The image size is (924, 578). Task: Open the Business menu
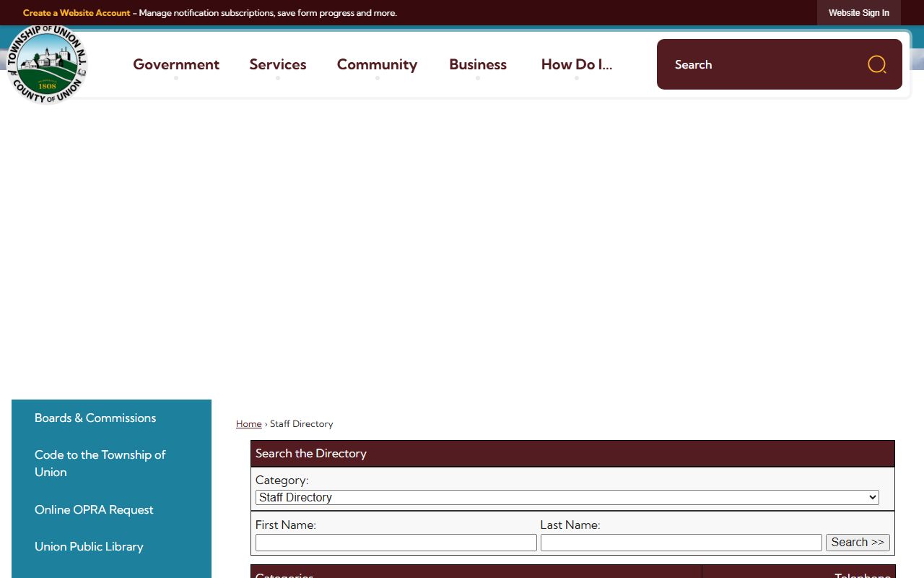(478, 64)
